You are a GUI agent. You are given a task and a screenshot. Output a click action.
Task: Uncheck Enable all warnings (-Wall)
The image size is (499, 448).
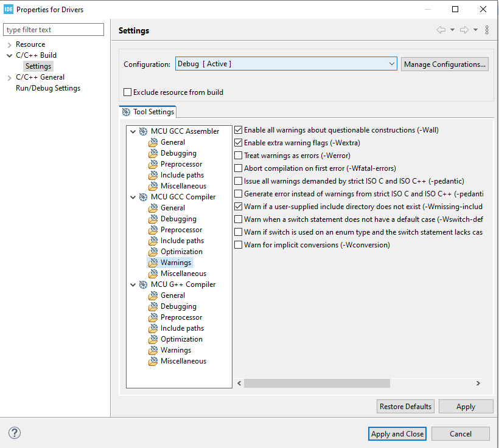238,130
